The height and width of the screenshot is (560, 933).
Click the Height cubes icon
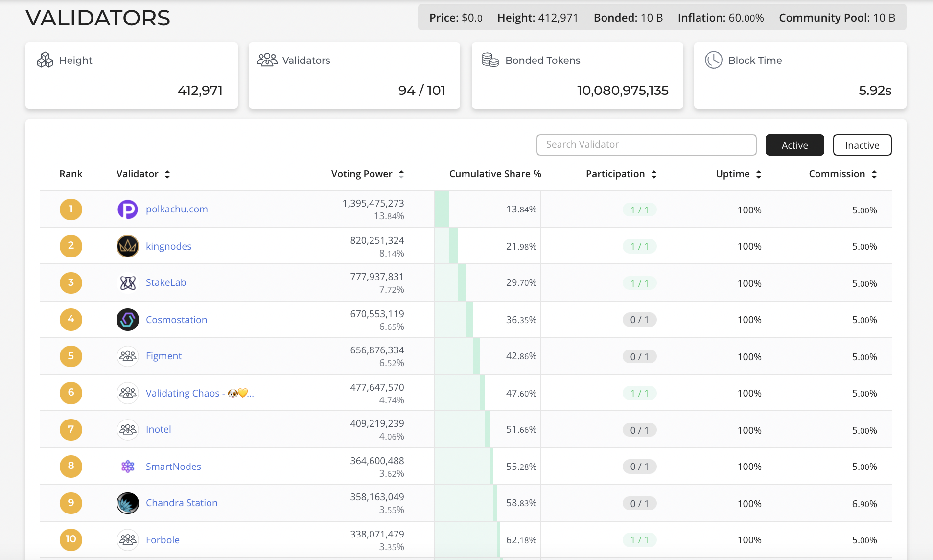(45, 60)
